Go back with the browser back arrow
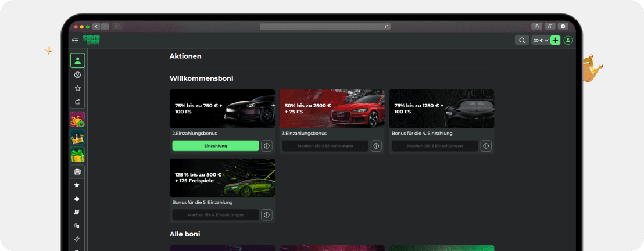Screen dimensions: 644x251 click(96, 27)
